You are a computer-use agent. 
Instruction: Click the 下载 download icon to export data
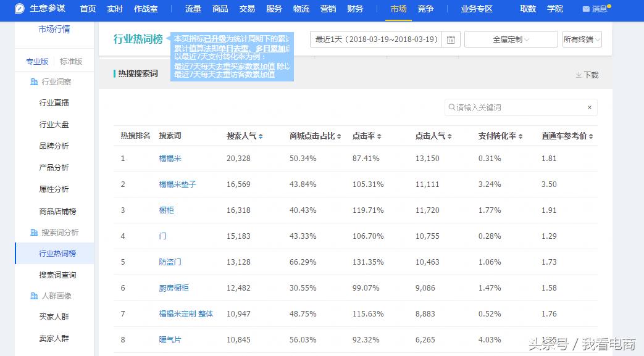pyautogui.click(x=577, y=74)
